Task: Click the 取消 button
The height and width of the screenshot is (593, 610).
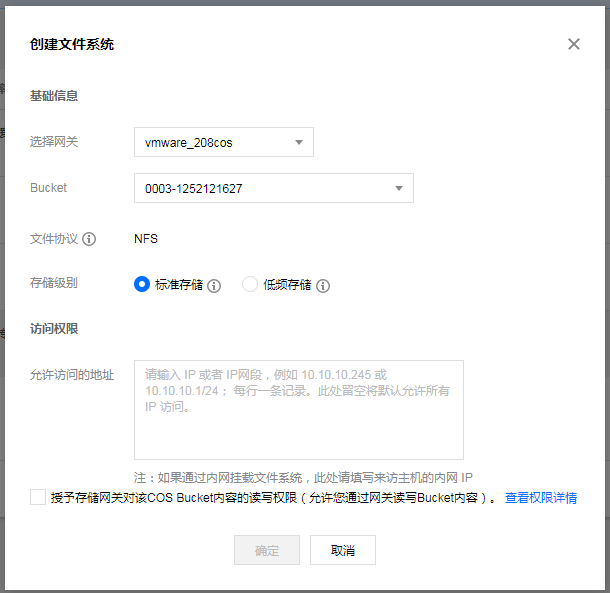Action: tap(343, 550)
